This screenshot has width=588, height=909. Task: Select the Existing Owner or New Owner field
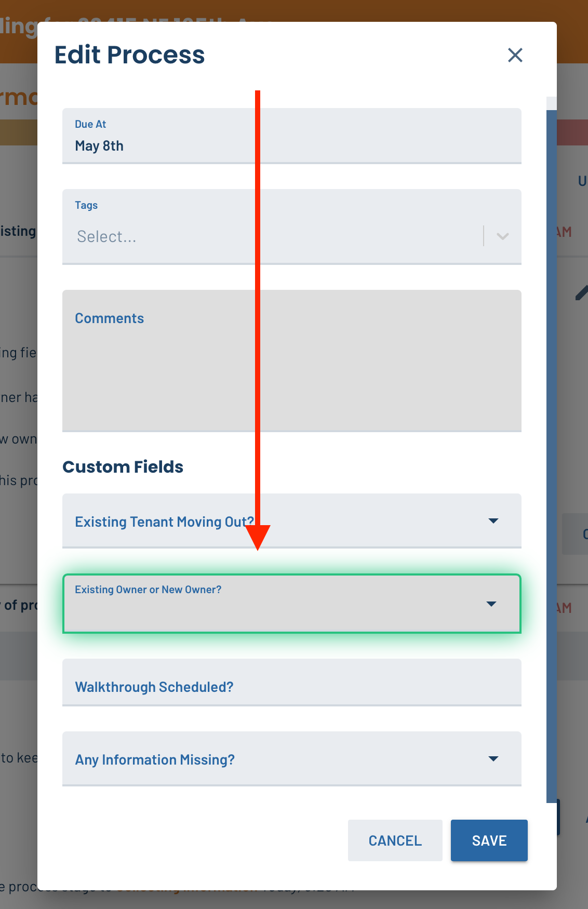coord(292,604)
